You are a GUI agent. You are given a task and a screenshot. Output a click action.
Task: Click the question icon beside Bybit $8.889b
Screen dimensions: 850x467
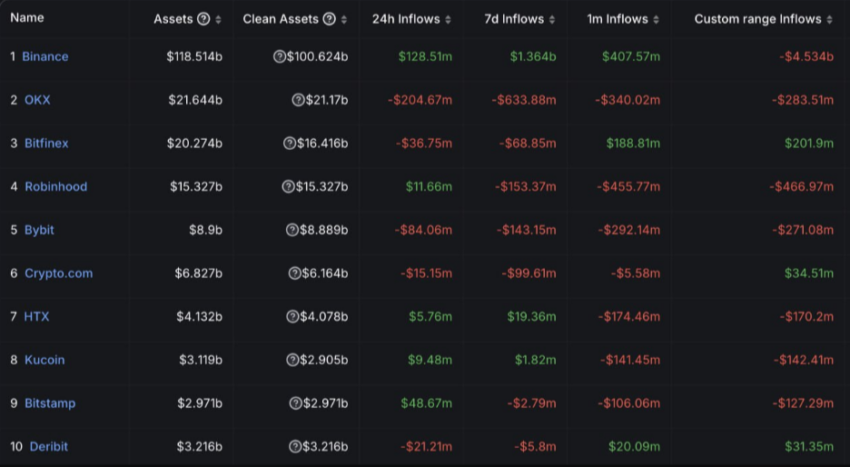(292, 230)
